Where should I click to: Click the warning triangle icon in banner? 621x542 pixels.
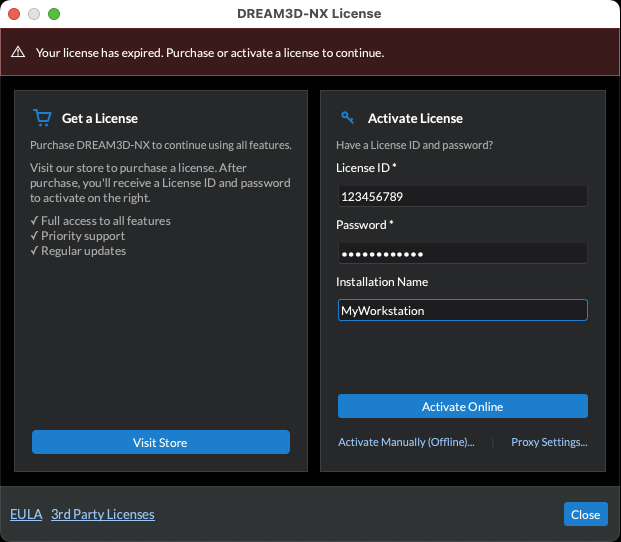18,52
